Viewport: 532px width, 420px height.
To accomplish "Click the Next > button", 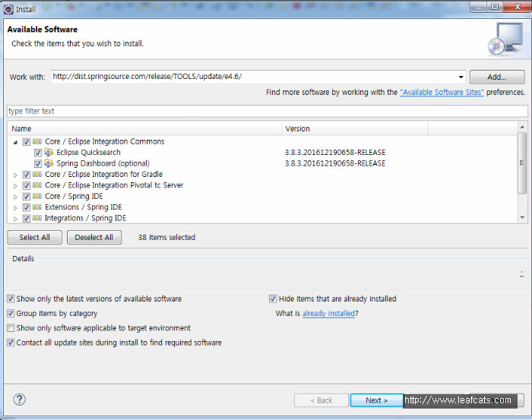I will coord(377,400).
